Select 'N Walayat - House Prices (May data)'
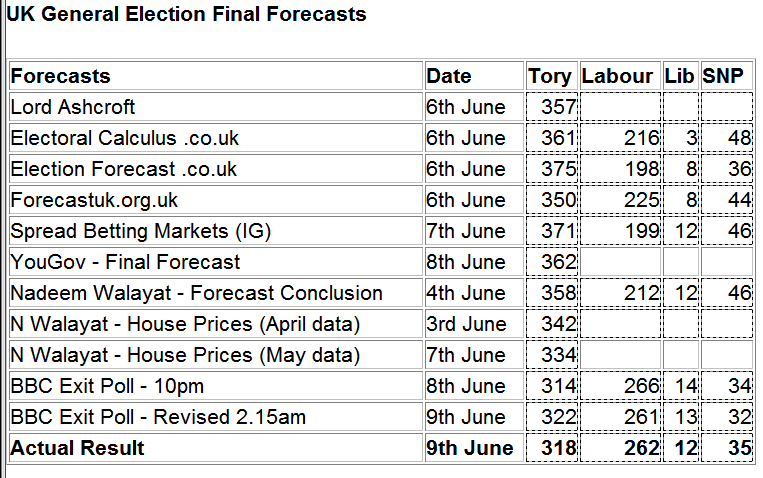 (185, 355)
